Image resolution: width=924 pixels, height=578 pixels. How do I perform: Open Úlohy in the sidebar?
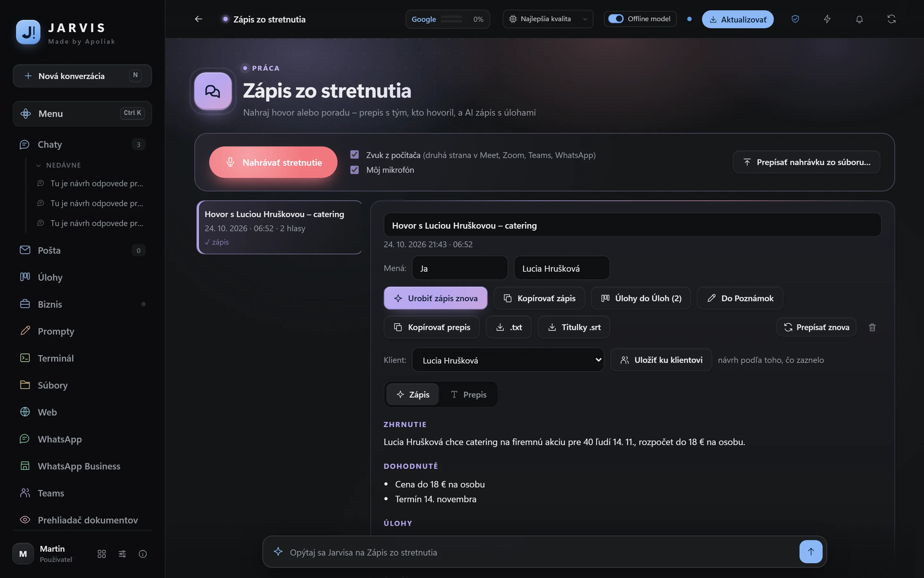[82, 277]
